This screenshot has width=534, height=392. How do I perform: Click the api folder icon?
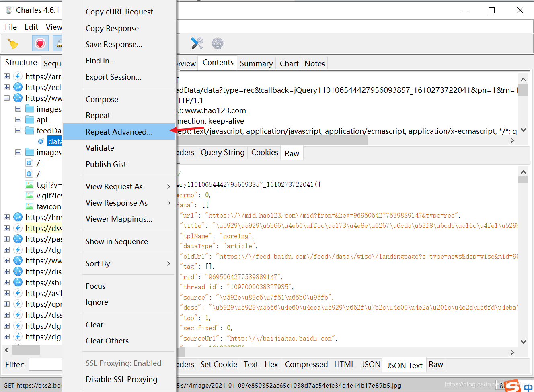coord(29,120)
